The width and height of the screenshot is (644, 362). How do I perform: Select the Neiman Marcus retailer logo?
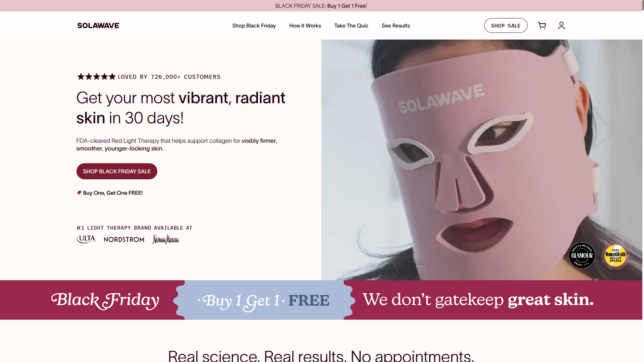coord(165,239)
